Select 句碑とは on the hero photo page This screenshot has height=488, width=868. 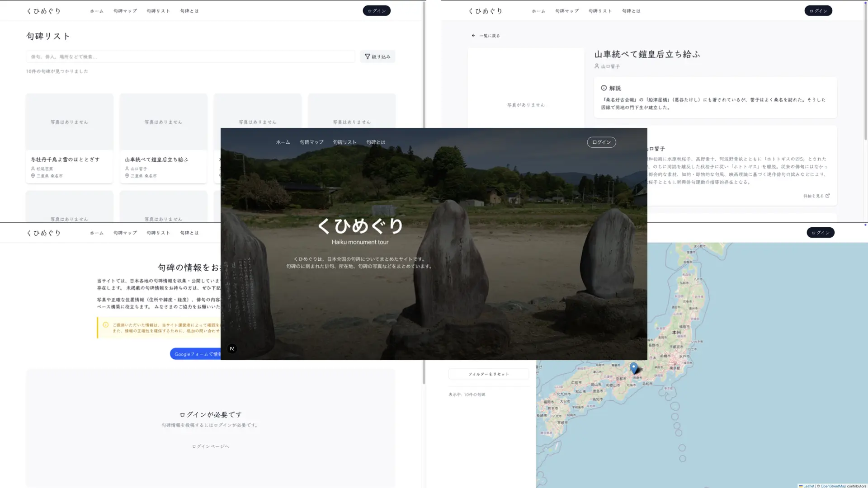coord(376,142)
